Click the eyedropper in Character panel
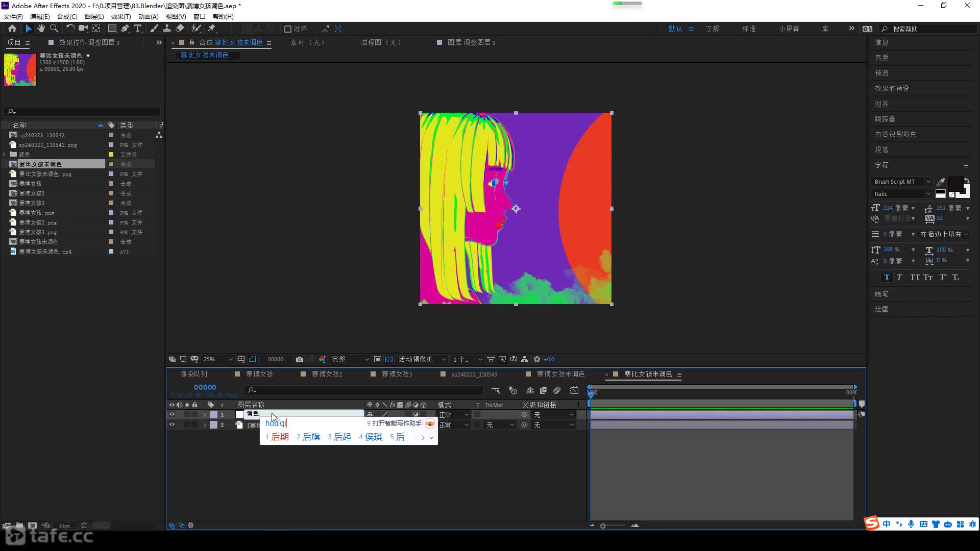 tap(941, 182)
